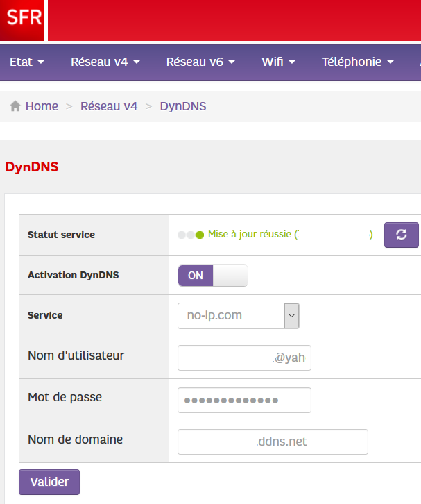The width and height of the screenshot is (421, 504).
Task: Click into the Mot de passe field
Action: [x=244, y=401]
